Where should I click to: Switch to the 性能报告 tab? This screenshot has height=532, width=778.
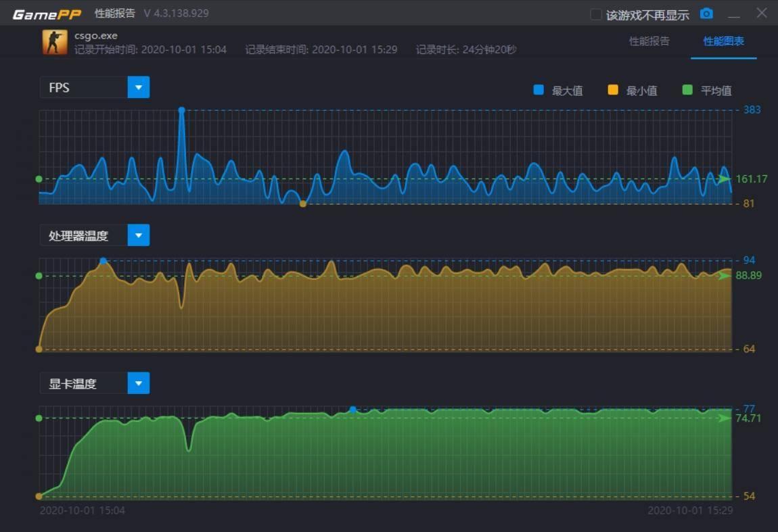click(x=649, y=41)
